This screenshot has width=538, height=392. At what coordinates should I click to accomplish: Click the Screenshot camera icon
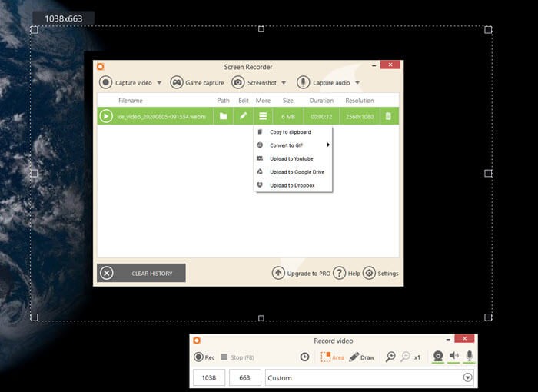point(237,82)
